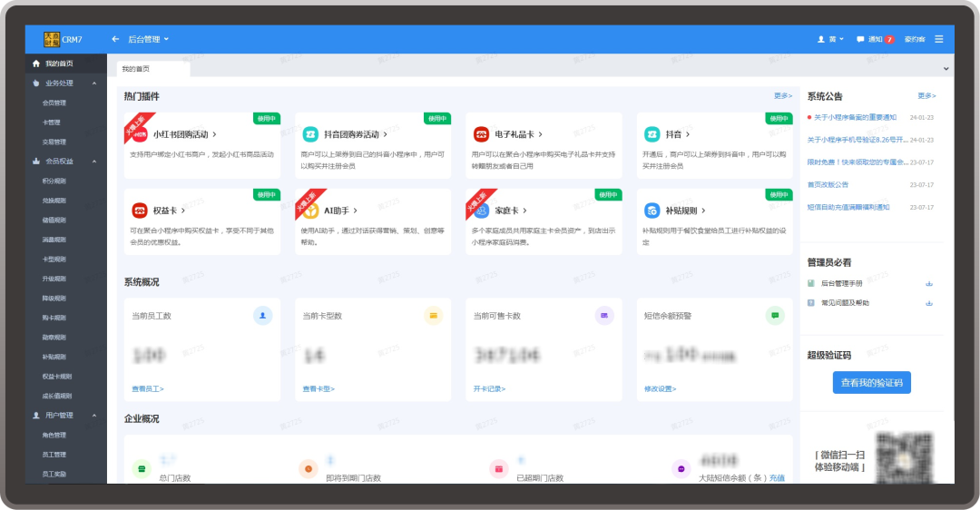Click the 修改设置> link
This screenshot has height=510, width=980.
point(660,388)
